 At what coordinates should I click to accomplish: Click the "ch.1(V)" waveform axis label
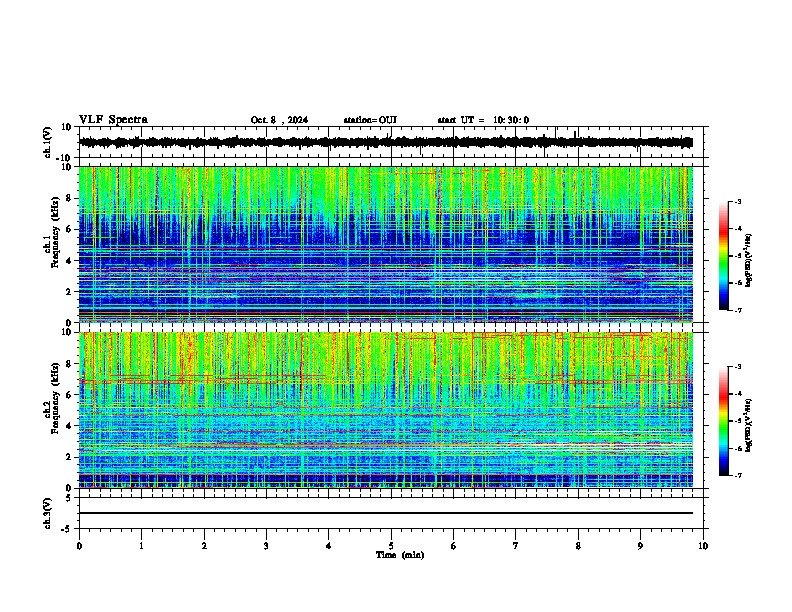point(48,142)
